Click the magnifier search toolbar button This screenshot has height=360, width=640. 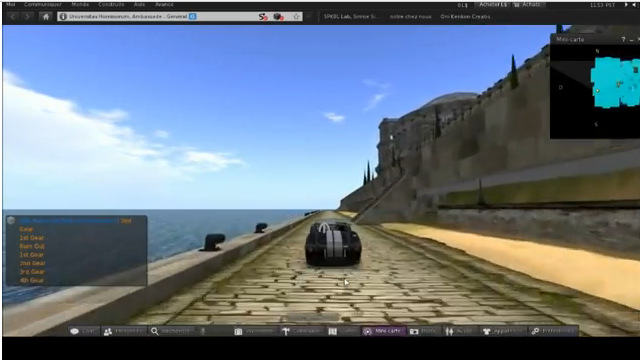[171, 331]
